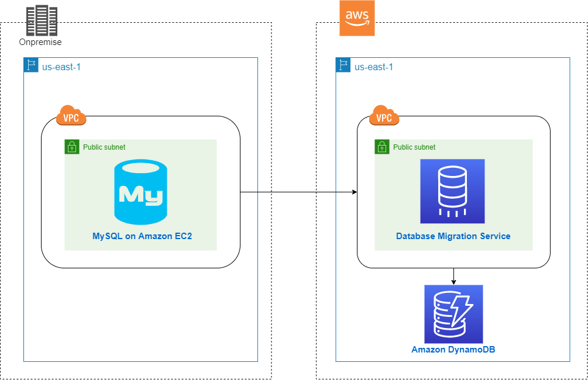Select the orange AWS logo
The image size is (588, 380).
coord(356,18)
